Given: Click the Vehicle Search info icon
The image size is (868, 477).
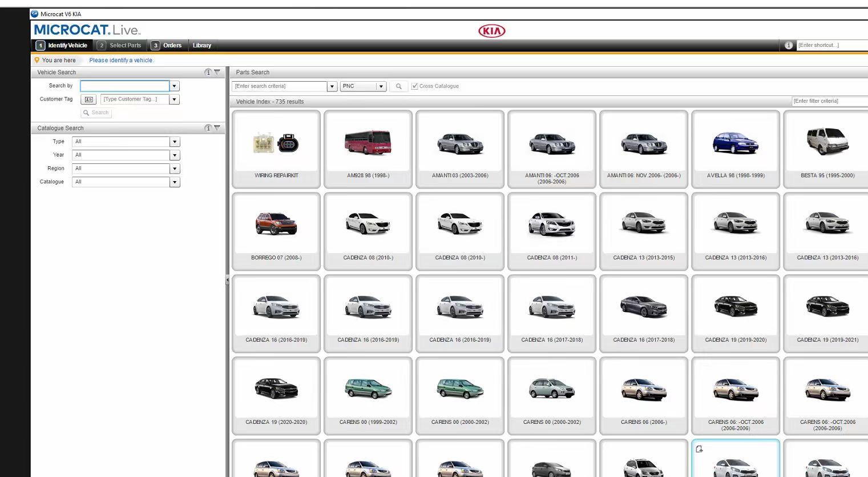Looking at the screenshot, I should pos(208,73).
